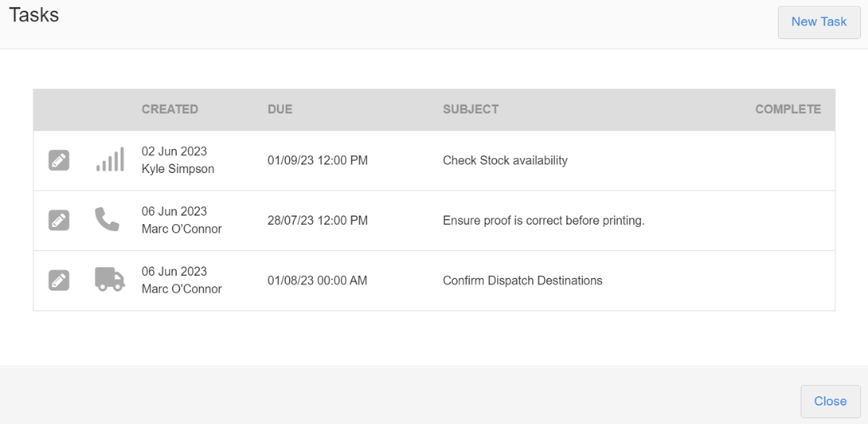868x424 pixels.
Task: Click the 01/09/23 12:00 PM due date
Action: point(318,160)
